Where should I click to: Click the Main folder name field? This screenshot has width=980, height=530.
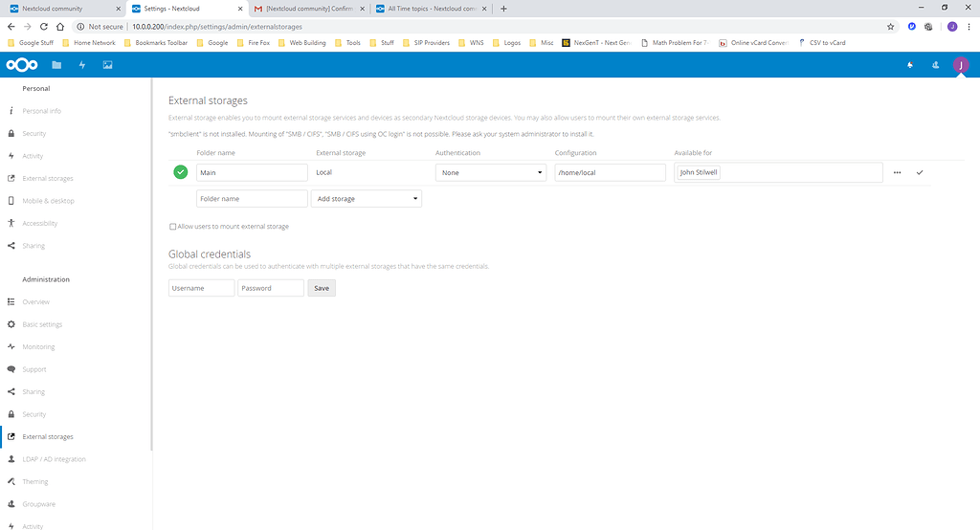252,172
